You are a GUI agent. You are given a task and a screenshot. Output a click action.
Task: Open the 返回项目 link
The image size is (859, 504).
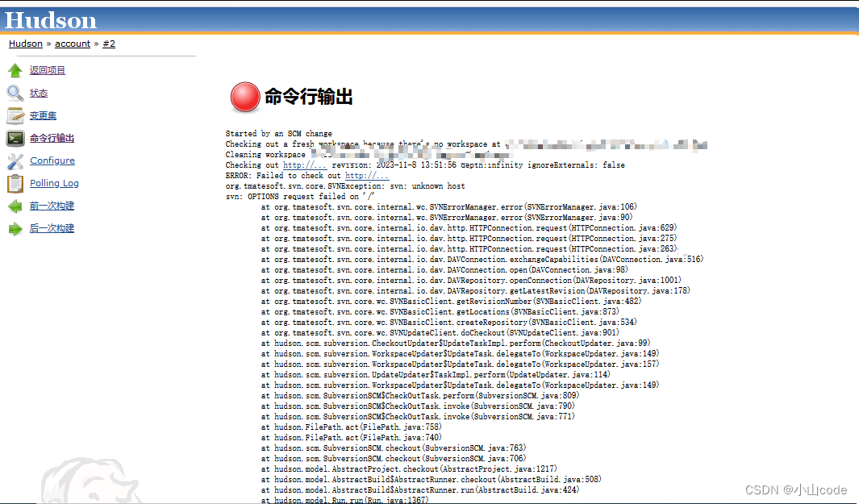(47, 70)
